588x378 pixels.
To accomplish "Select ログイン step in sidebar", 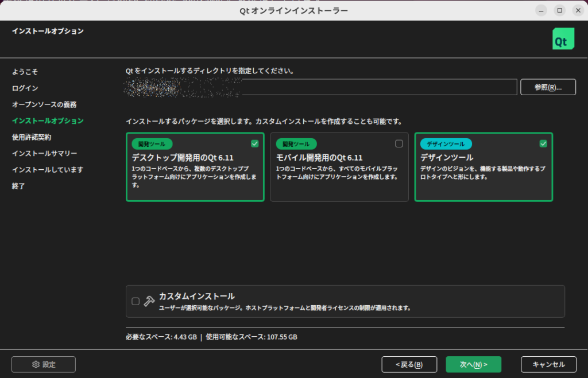I will [x=25, y=88].
